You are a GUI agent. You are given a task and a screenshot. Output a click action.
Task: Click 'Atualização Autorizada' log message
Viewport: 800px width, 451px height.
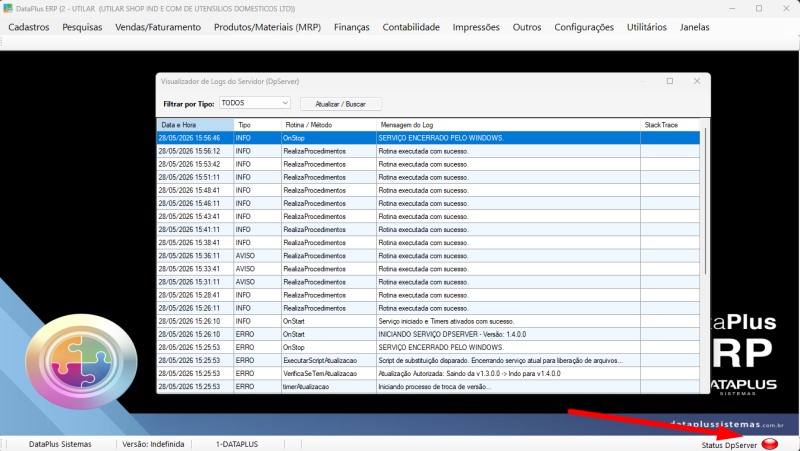click(469, 373)
